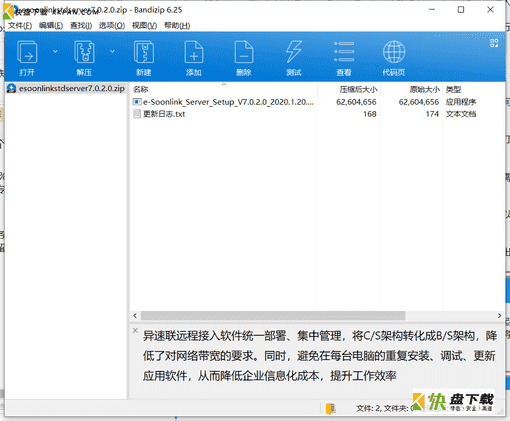
Task: Select the e-Soonlink_Server_Setup file row
Action: 318,102
